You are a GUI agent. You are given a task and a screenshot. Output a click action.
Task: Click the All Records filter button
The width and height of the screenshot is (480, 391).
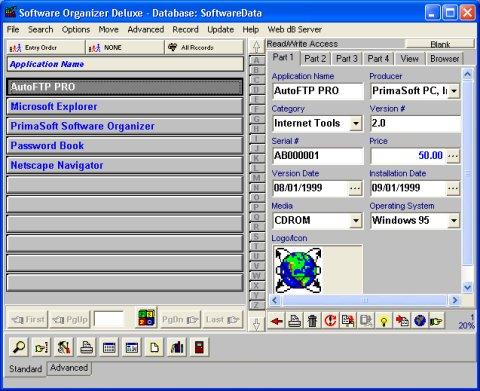[x=204, y=47]
